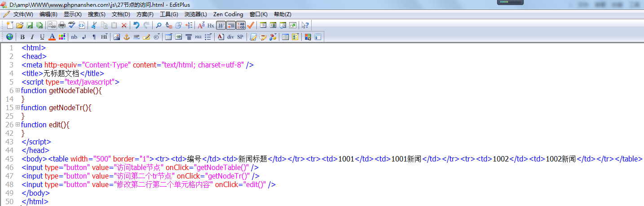Screen dimensions: 644x206
Task: Open the 工具(G) menu
Action: (x=169, y=14)
